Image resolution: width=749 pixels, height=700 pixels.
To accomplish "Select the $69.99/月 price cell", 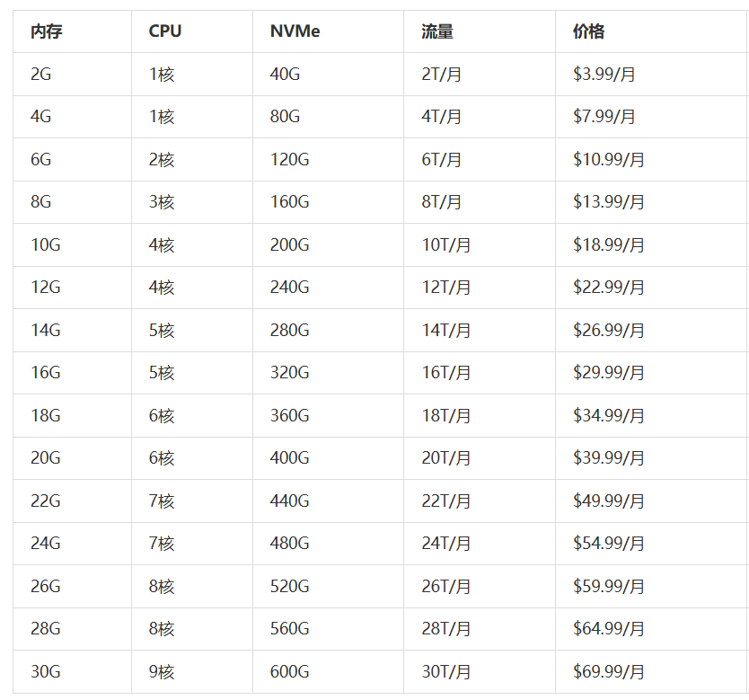I will pyautogui.click(x=609, y=672).
